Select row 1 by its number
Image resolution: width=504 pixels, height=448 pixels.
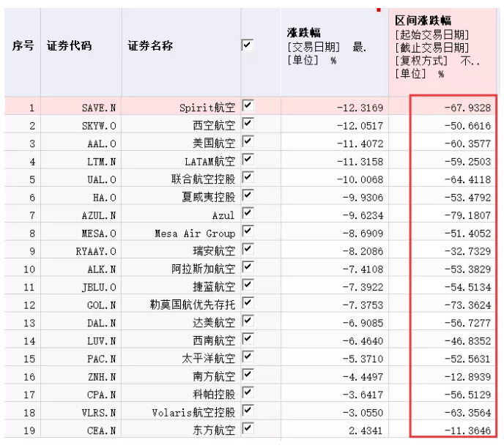(31, 108)
